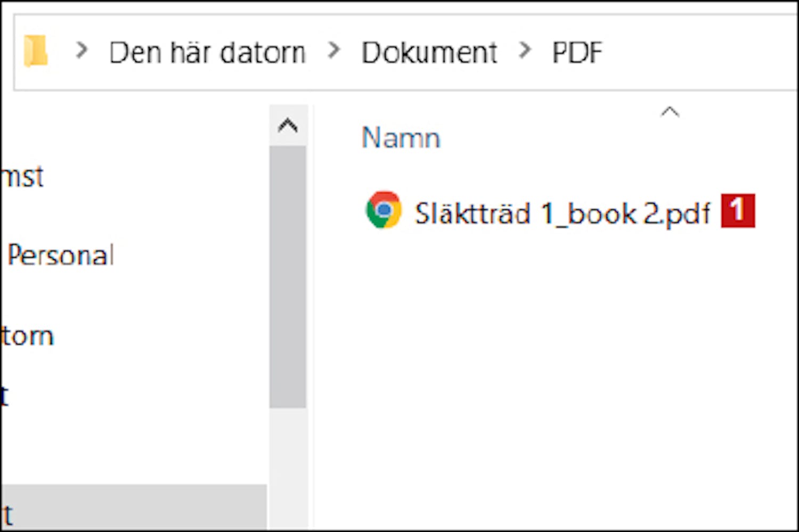This screenshot has width=799, height=532.
Task: Select the Personal item in sidebar
Action: pyautogui.click(x=61, y=255)
